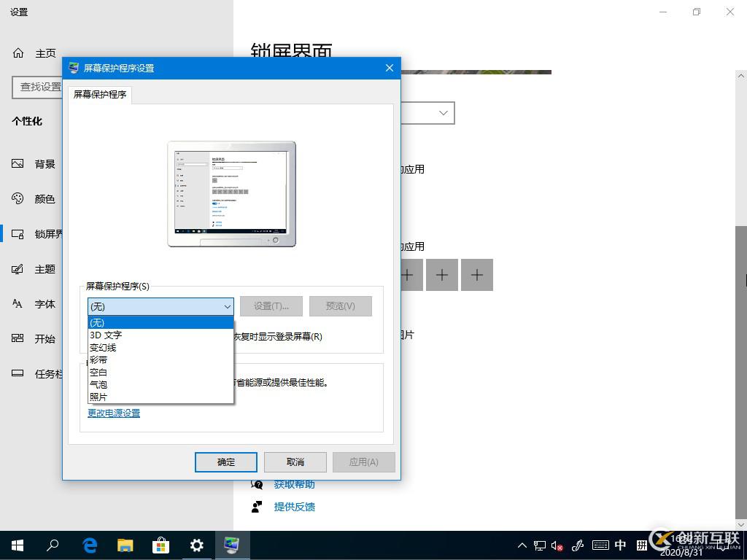Click the 确定 button
This screenshot has height=560, width=747.
point(225,462)
